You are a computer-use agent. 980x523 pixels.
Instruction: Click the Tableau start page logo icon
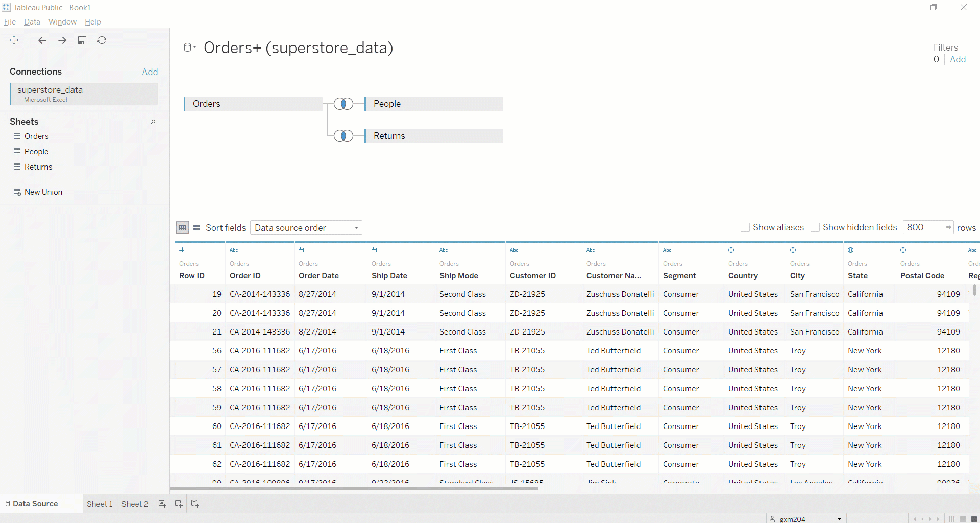coord(14,40)
